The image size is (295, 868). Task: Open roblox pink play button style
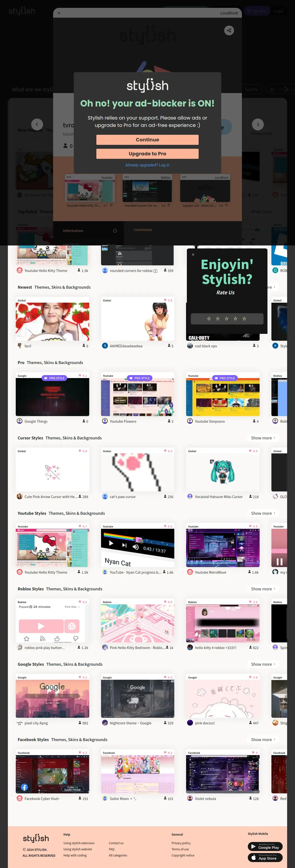point(52,623)
